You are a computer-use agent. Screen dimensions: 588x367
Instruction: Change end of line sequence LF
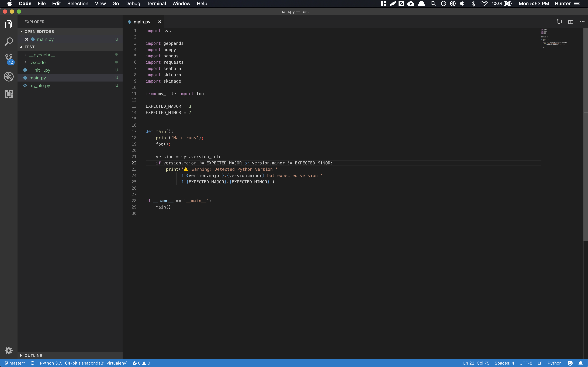540,363
